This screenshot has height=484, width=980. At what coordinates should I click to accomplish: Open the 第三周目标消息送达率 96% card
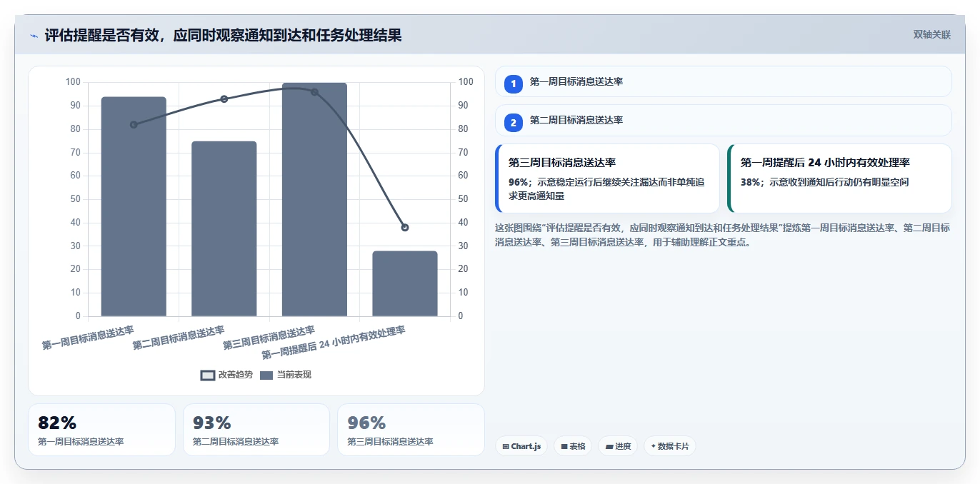tap(607, 178)
